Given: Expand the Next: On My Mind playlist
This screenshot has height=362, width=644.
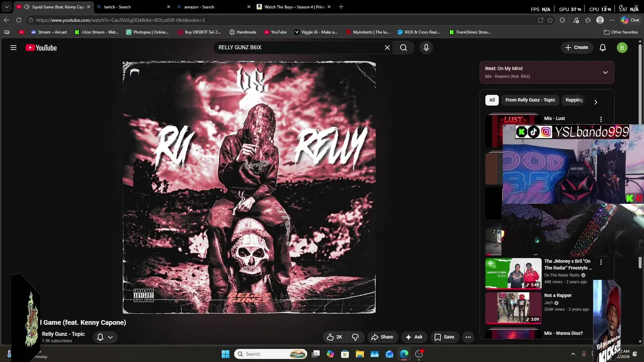Looking at the screenshot, I should point(605,72).
